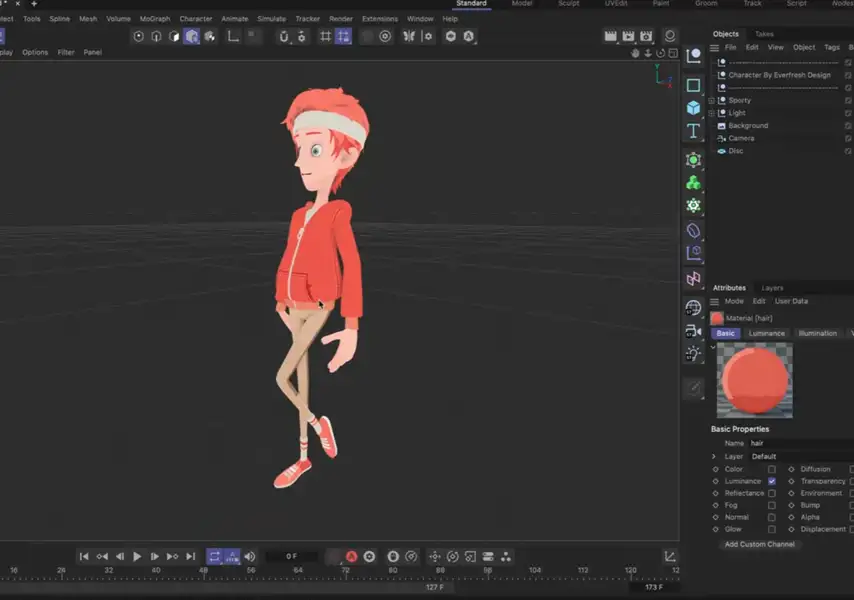854x600 pixels.
Task: Expand the Sporty object hierarchy
Action: pos(711,100)
